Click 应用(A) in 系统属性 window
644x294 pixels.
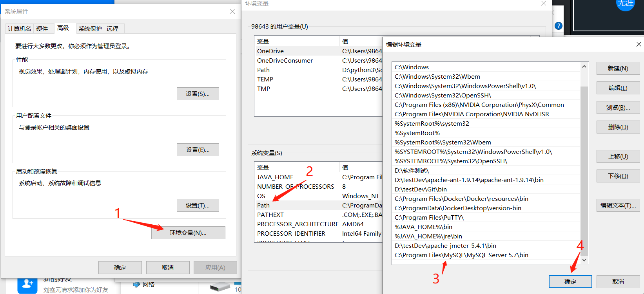(x=215, y=268)
